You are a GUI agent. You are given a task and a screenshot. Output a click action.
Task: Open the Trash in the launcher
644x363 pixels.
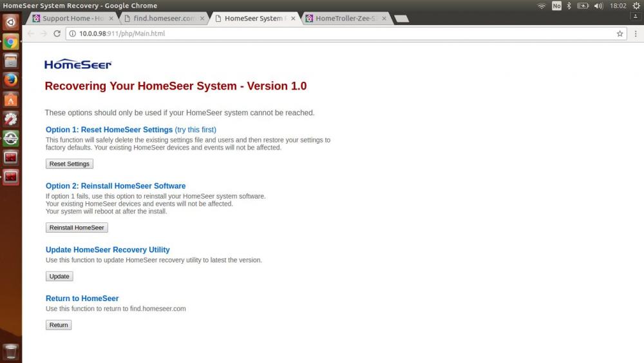pos(11,351)
